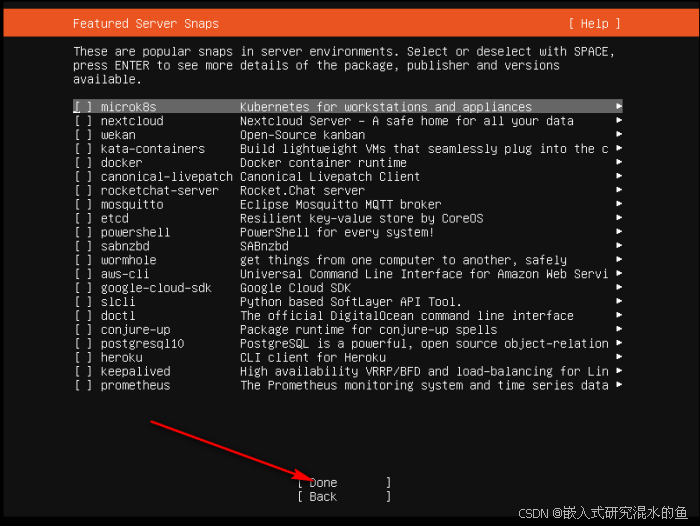
Task: Toggle the powershell snap checkbox
Action: point(83,232)
